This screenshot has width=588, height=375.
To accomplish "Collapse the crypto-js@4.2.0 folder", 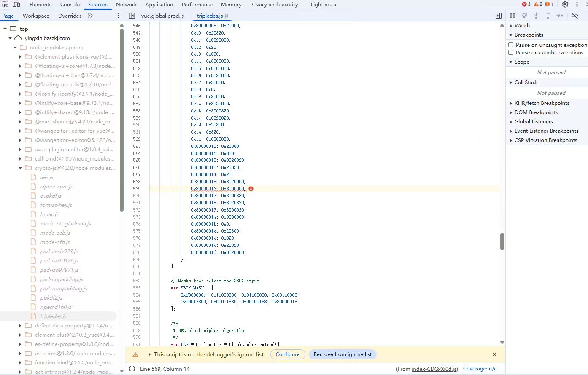I will pyautogui.click(x=20, y=168).
